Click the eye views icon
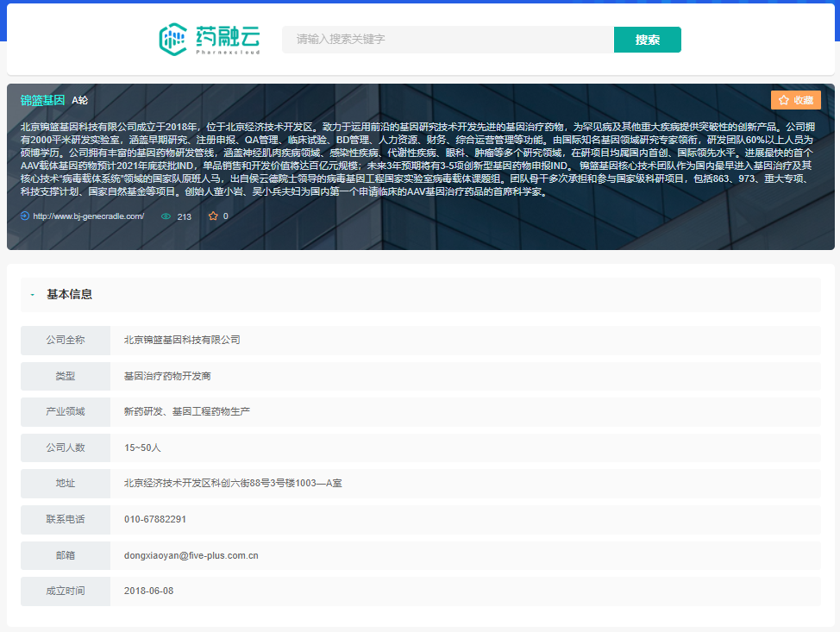This screenshot has width=840, height=632. pos(166,216)
